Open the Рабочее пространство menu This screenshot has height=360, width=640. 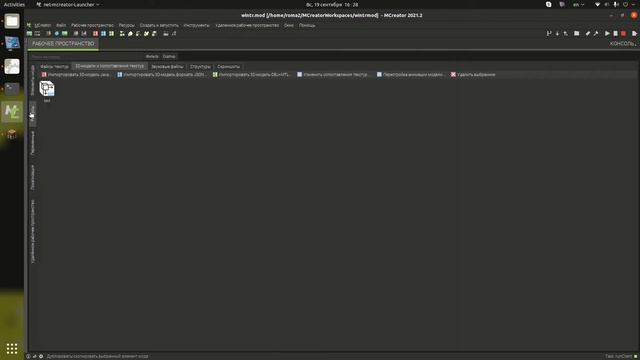(92, 25)
